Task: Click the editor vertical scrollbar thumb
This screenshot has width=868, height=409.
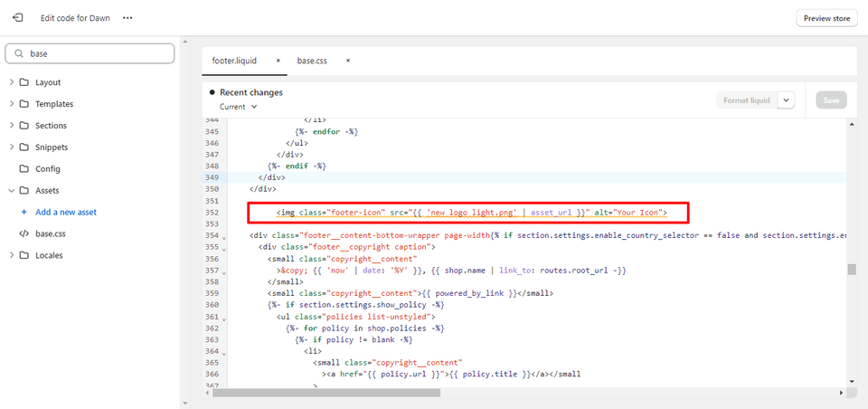Action: click(852, 270)
